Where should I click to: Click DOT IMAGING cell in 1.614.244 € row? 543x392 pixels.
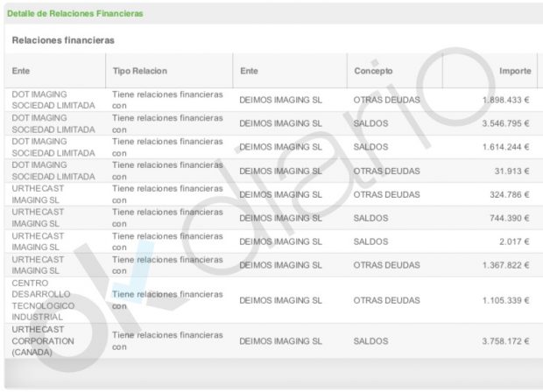point(53,147)
